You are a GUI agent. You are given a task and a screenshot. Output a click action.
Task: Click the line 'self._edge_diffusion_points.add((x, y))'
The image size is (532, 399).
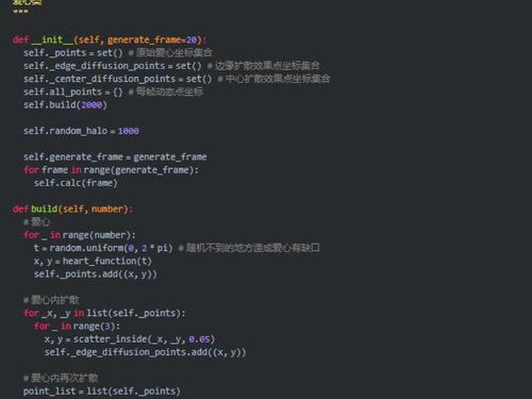tap(145, 352)
